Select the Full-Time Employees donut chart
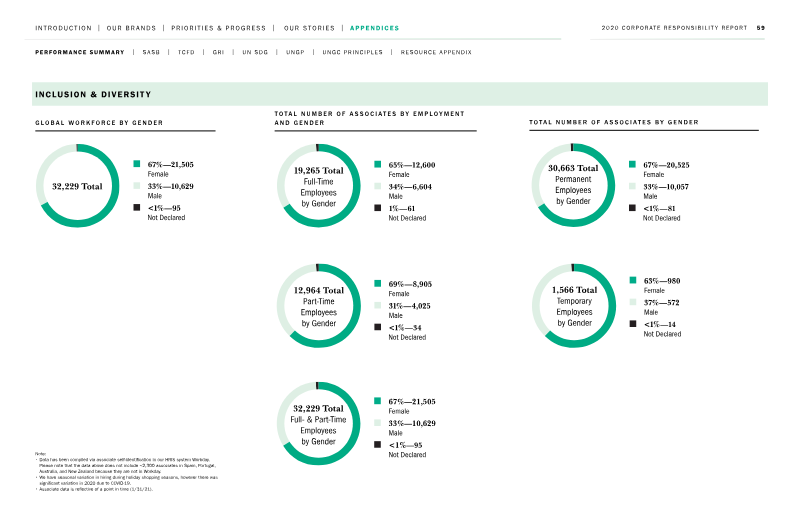 (x=318, y=186)
